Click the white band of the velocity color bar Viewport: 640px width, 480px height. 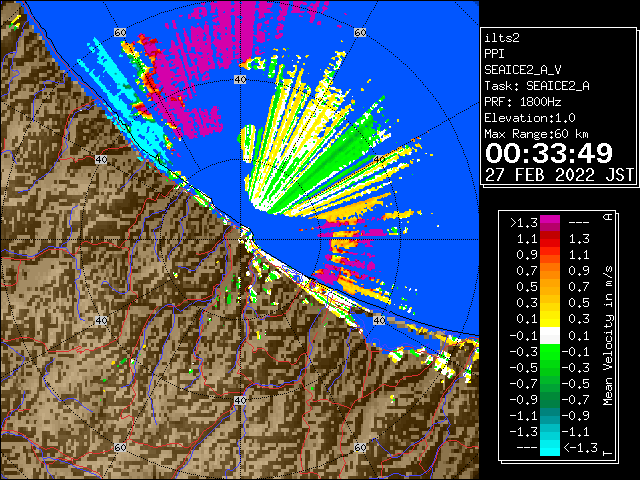[550, 336]
